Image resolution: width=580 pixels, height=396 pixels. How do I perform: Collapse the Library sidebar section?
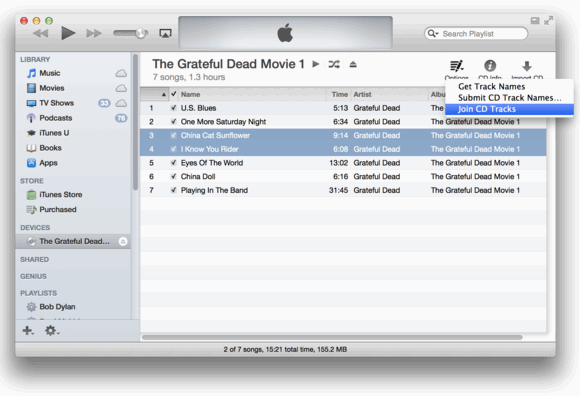click(x=35, y=59)
